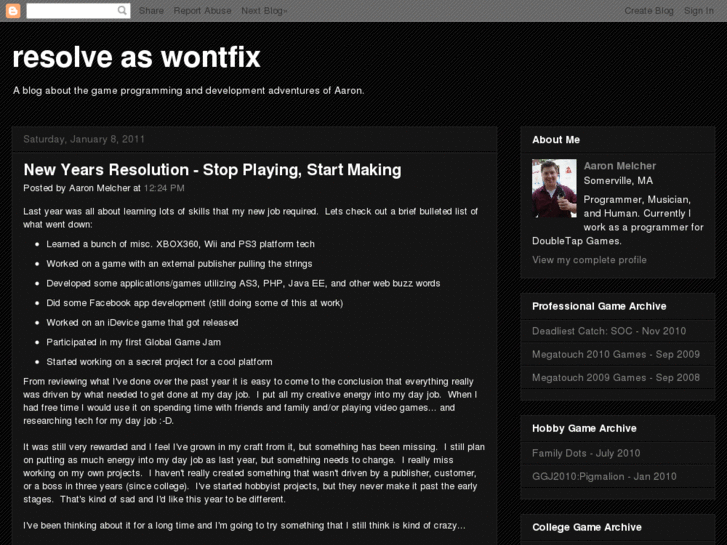
Task: Open 'Megatouch 2010 Games - Sep 2009'
Action: tap(616, 354)
